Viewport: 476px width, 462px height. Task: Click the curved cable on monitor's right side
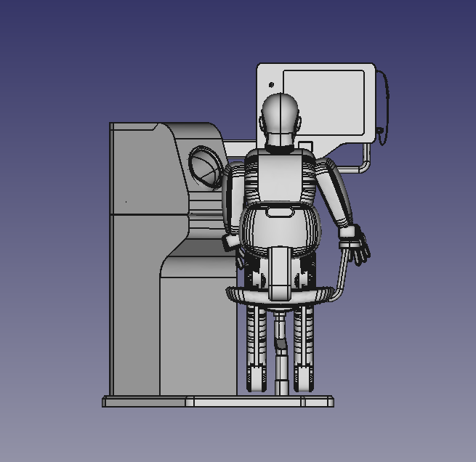pyautogui.click(x=385, y=102)
